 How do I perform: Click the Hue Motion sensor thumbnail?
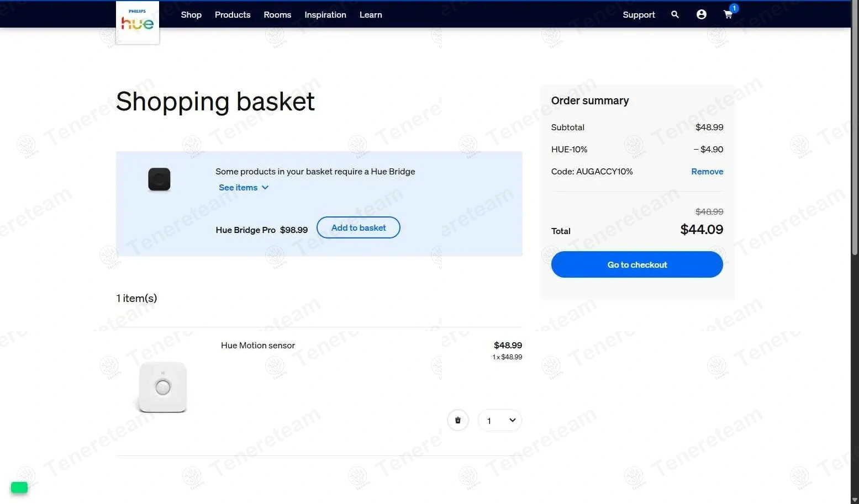(x=163, y=387)
